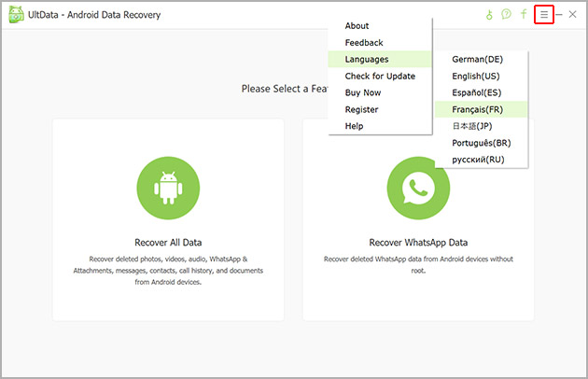
Task: Switch language to German(DE)
Action: [481, 60]
